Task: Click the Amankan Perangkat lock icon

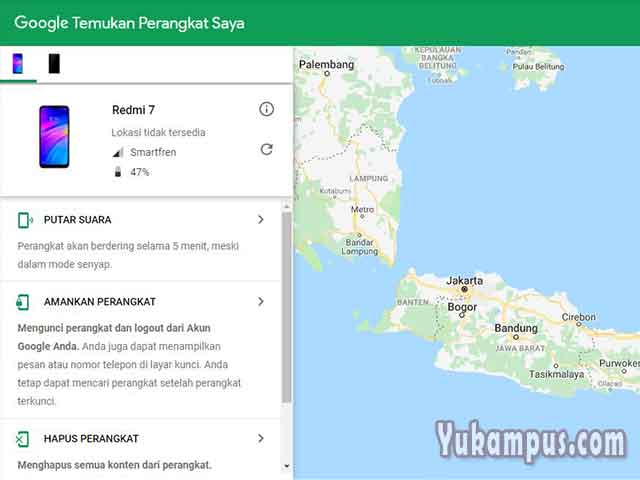Action: click(x=23, y=302)
